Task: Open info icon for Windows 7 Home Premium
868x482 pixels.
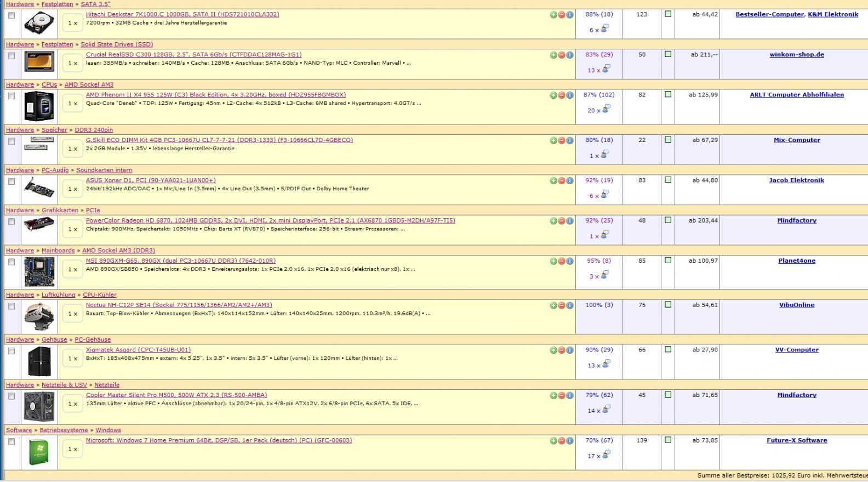Action: click(x=570, y=441)
